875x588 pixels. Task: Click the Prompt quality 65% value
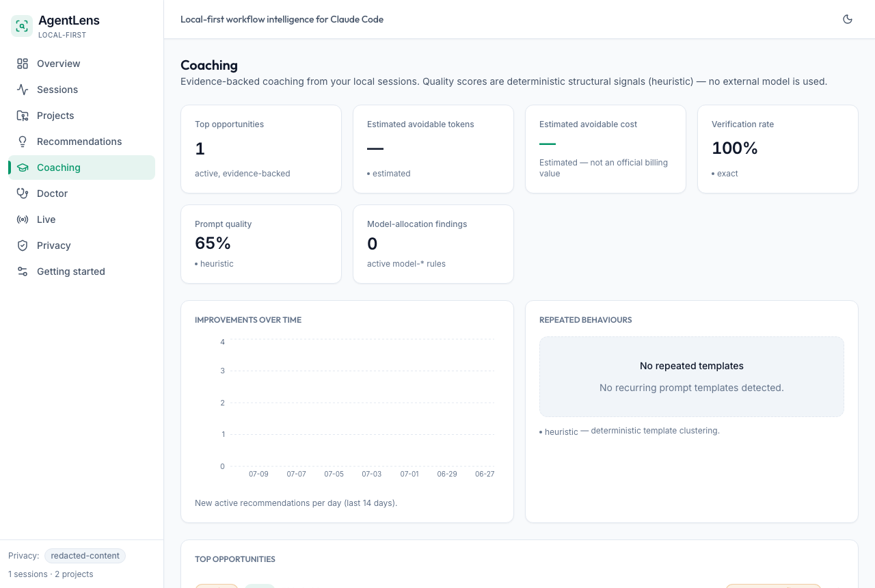click(x=213, y=243)
